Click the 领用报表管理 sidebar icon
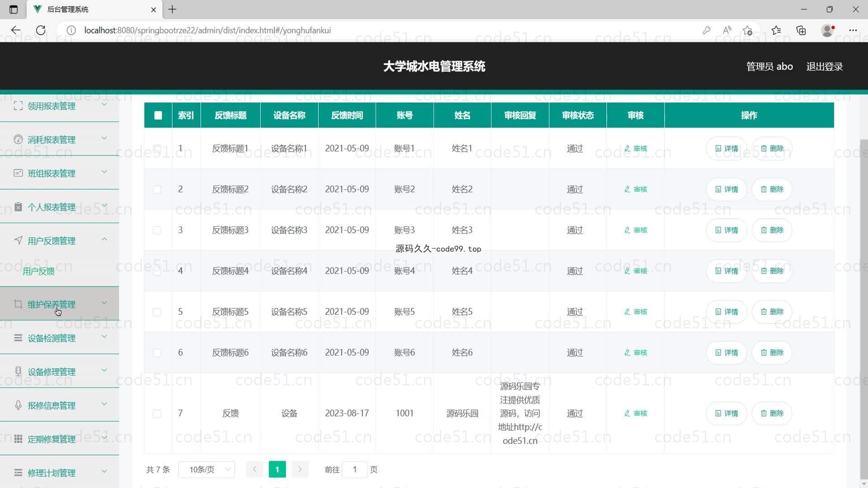The height and width of the screenshot is (488, 868). pos(18,106)
